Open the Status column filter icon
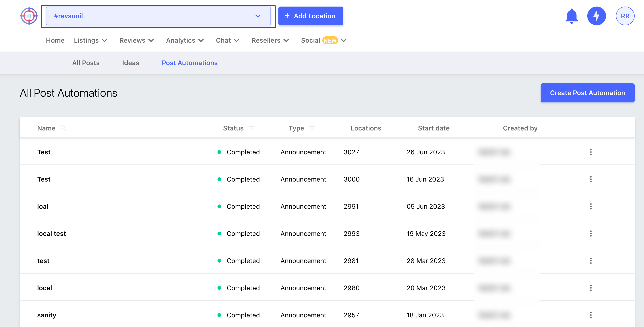This screenshot has height=327, width=644. (x=251, y=128)
